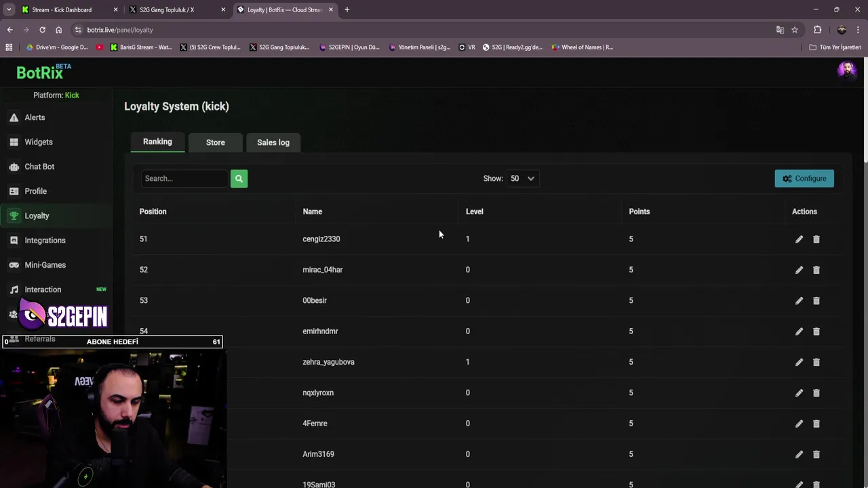This screenshot has height=488, width=868.
Task: Bookmark this page with star icon
Action: [x=795, y=30]
